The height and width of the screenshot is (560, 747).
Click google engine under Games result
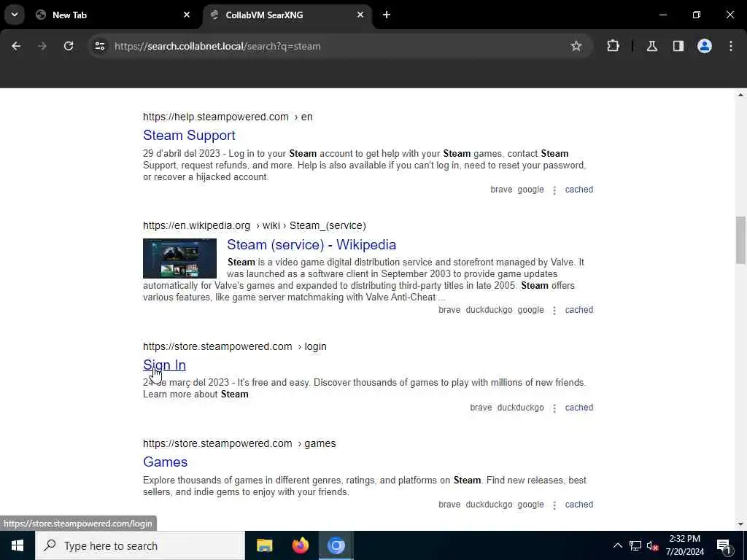[530, 505]
